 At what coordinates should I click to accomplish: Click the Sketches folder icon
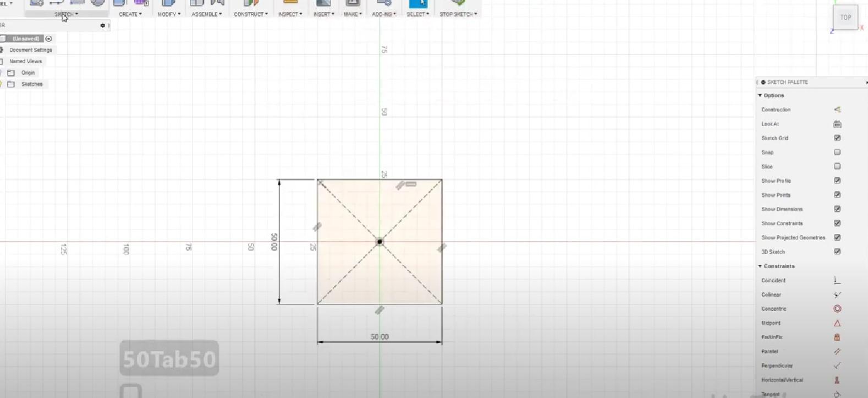(x=11, y=84)
